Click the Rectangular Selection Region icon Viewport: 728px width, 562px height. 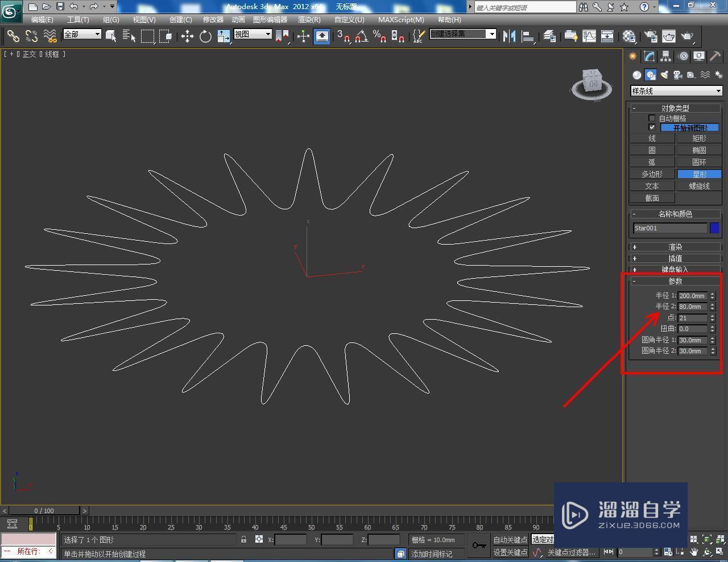[x=147, y=36]
